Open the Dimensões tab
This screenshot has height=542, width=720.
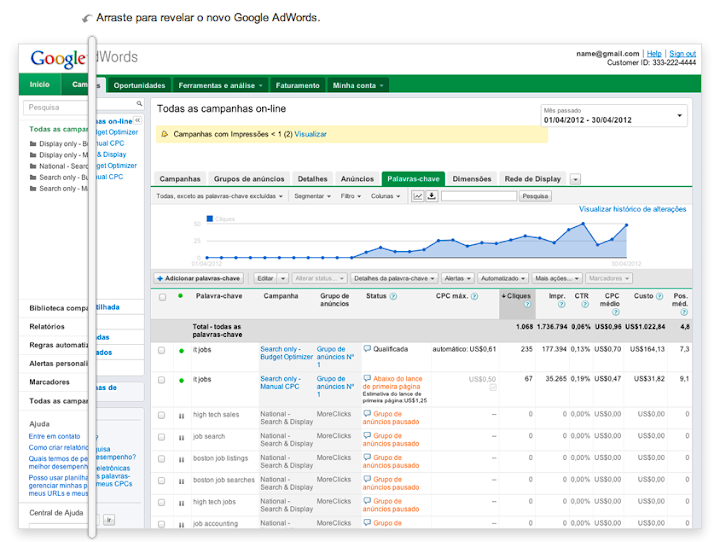pyautogui.click(x=472, y=179)
